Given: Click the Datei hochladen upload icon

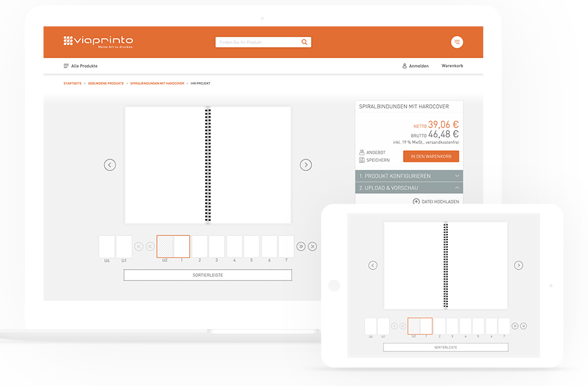Looking at the screenshot, I should 417,202.
